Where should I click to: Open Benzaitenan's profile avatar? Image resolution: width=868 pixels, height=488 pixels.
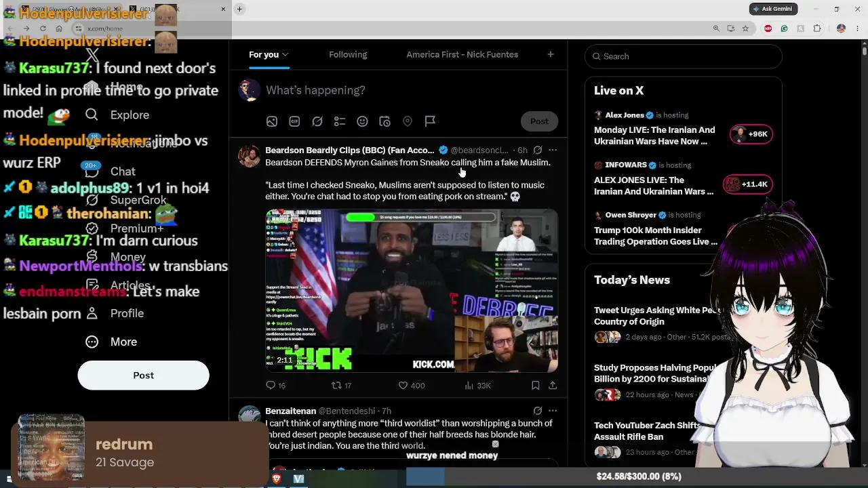point(250,416)
